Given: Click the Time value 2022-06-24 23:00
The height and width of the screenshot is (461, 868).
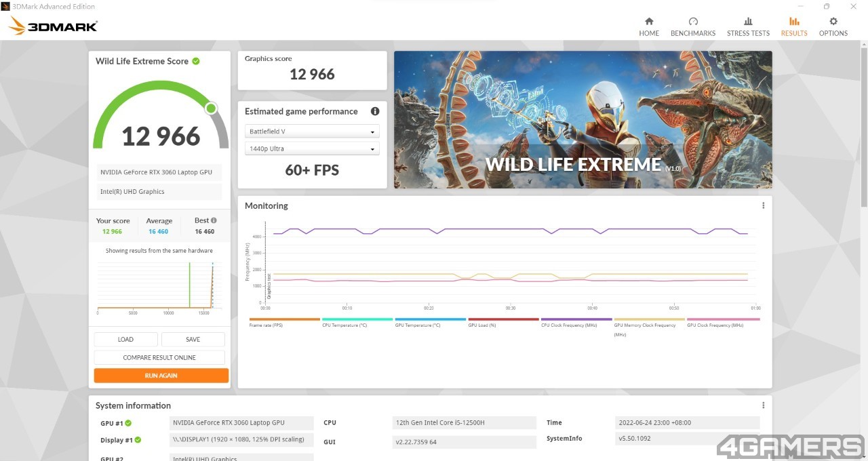Looking at the screenshot, I should coord(687,422).
